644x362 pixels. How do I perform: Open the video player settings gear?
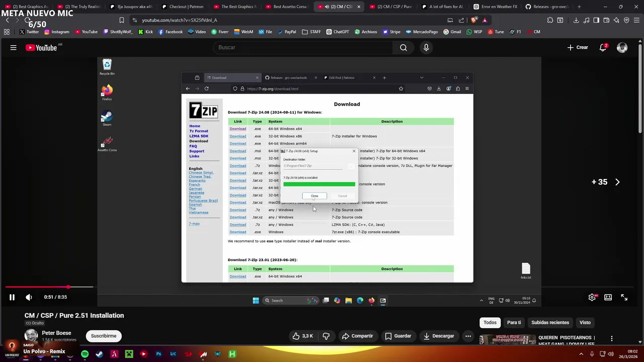point(592,297)
